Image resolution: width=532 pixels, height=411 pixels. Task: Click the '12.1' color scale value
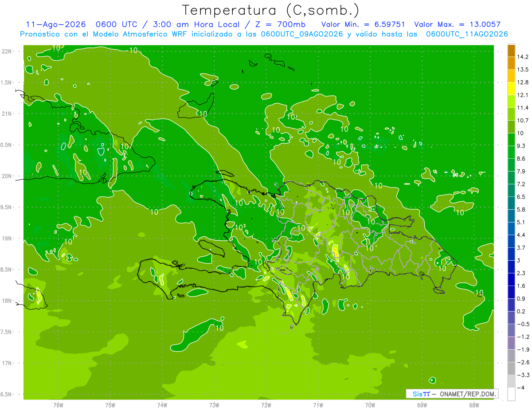click(523, 95)
